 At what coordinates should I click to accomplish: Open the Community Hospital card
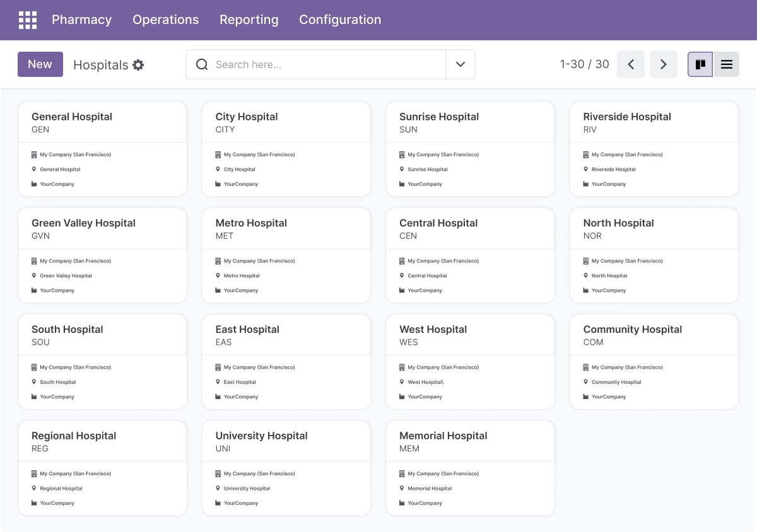[x=654, y=362]
